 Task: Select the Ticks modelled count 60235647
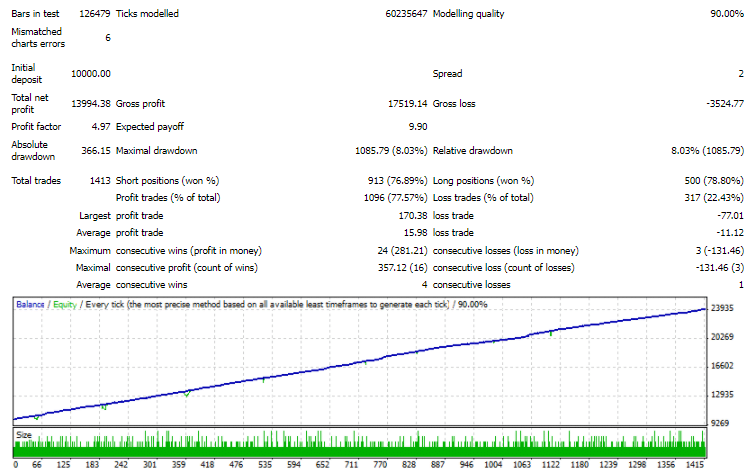click(405, 15)
